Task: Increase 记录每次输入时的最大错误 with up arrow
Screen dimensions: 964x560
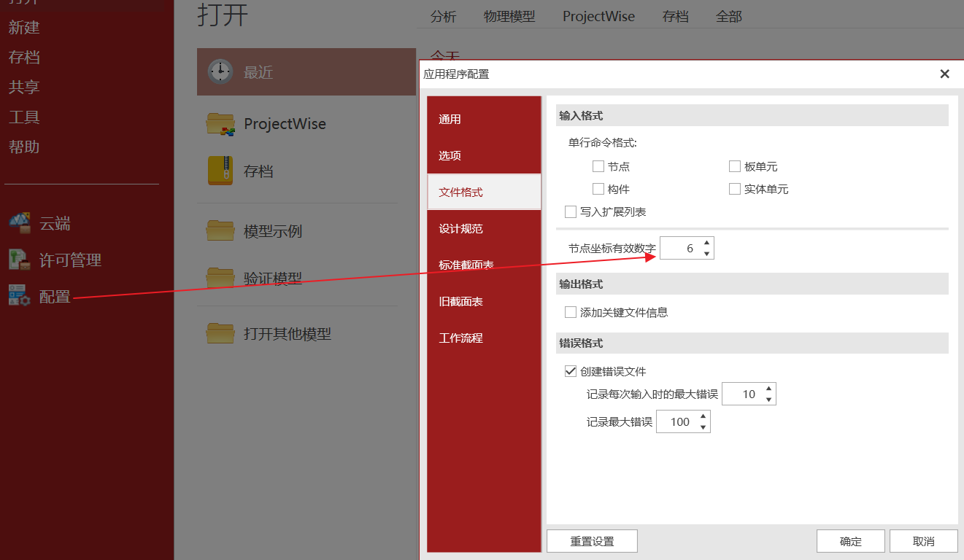Action: (x=768, y=389)
